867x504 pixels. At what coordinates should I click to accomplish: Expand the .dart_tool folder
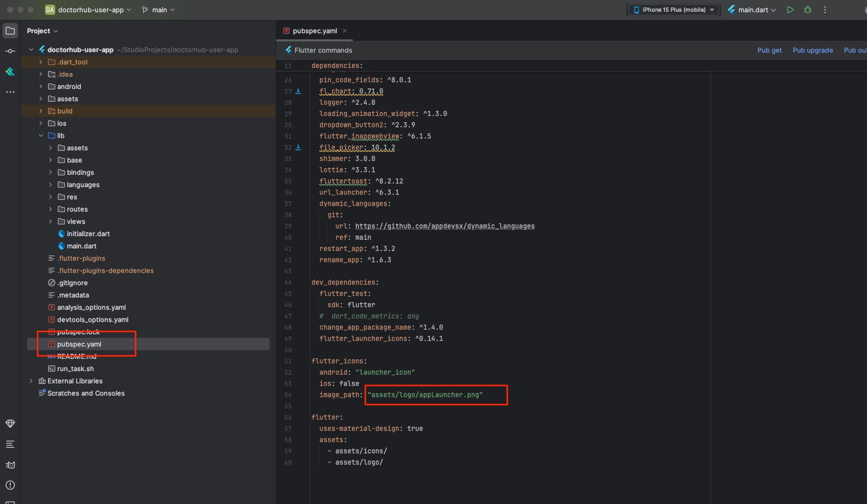[41, 62]
